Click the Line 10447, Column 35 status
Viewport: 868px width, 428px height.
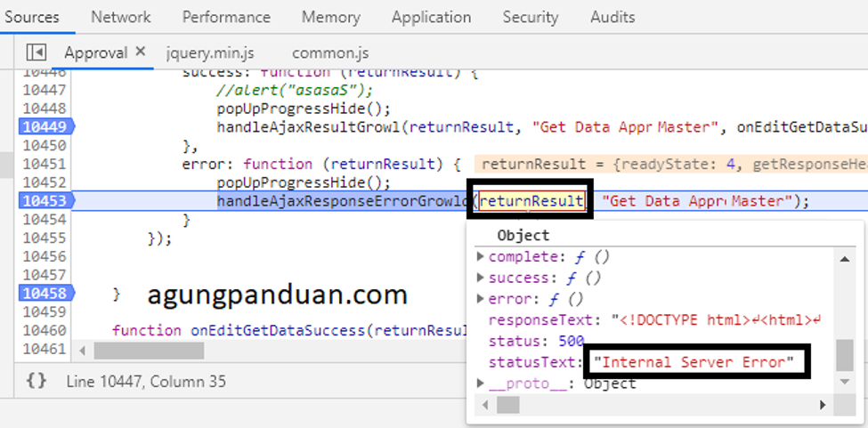pyautogui.click(x=146, y=381)
